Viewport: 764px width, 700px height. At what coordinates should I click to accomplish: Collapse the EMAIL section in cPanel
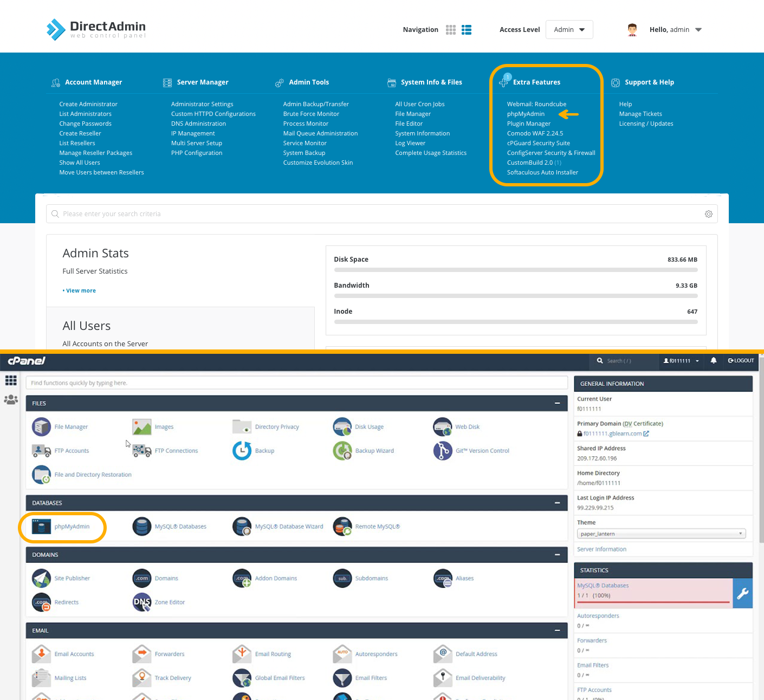pos(557,631)
